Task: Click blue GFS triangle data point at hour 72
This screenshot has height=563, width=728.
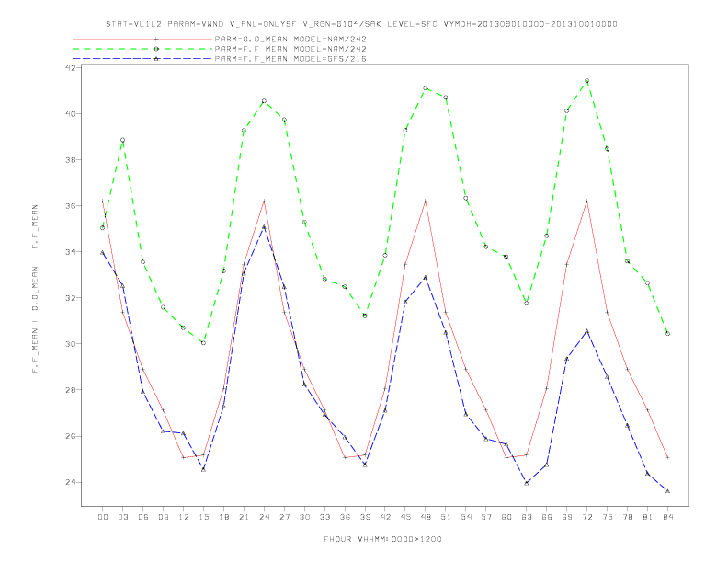Action: coord(586,331)
